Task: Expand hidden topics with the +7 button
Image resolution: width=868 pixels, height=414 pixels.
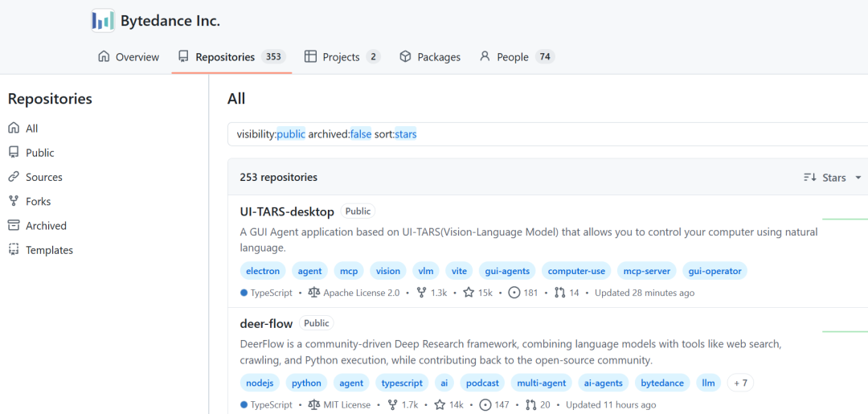Action: 740,383
